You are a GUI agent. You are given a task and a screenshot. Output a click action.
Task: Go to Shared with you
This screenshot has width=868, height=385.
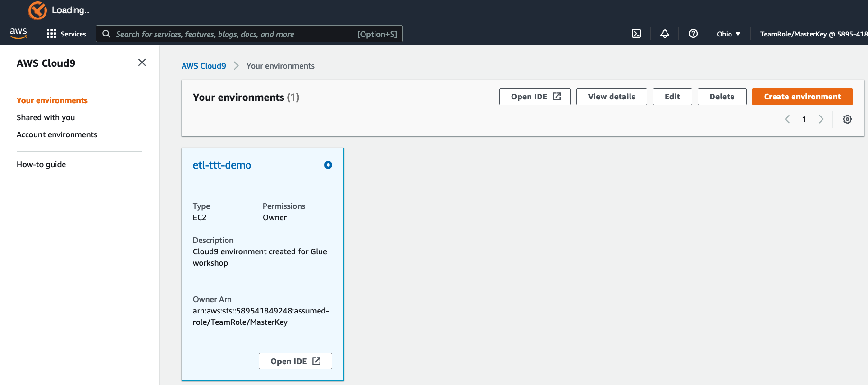point(46,117)
